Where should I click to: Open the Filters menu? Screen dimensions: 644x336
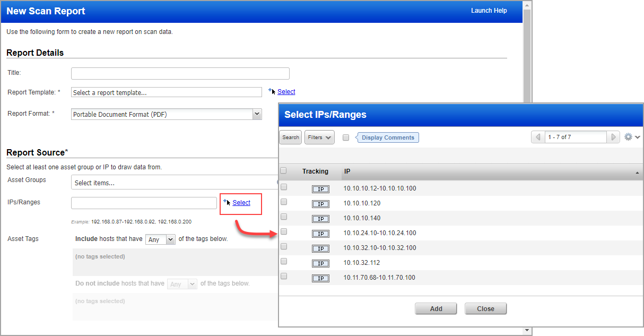[319, 137]
